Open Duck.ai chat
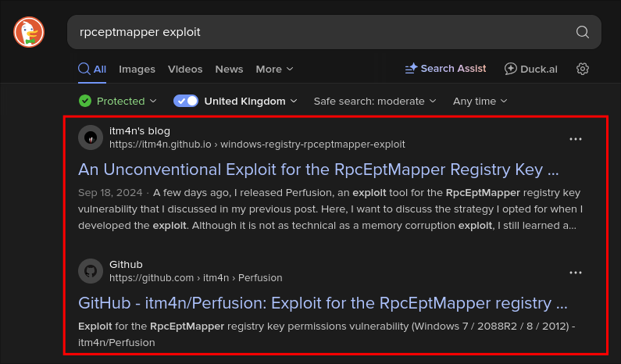Image resolution: width=621 pixels, height=364 pixels. [x=531, y=69]
